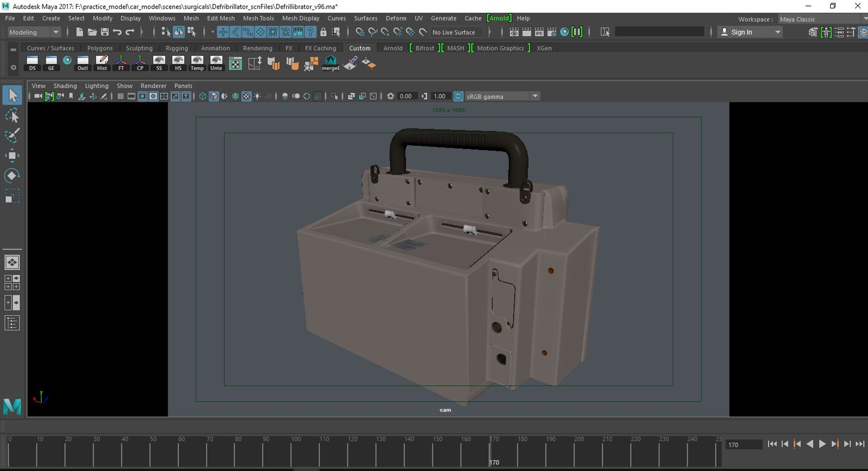868x471 pixels.
Task: Click the IPR render icon
Action: coord(539,32)
